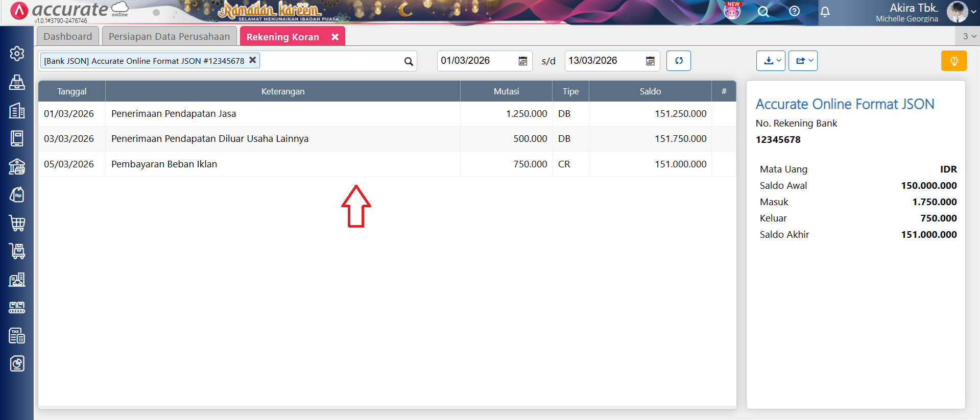The image size is (980, 420).
Task: Open end date calendar picker
Action: click(650, 61)
